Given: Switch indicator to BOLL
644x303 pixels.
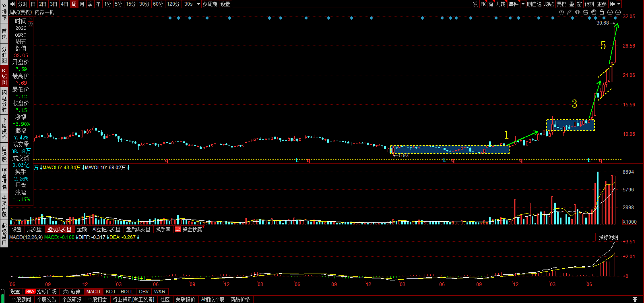Looking at the screenshot, I should 127,292.
